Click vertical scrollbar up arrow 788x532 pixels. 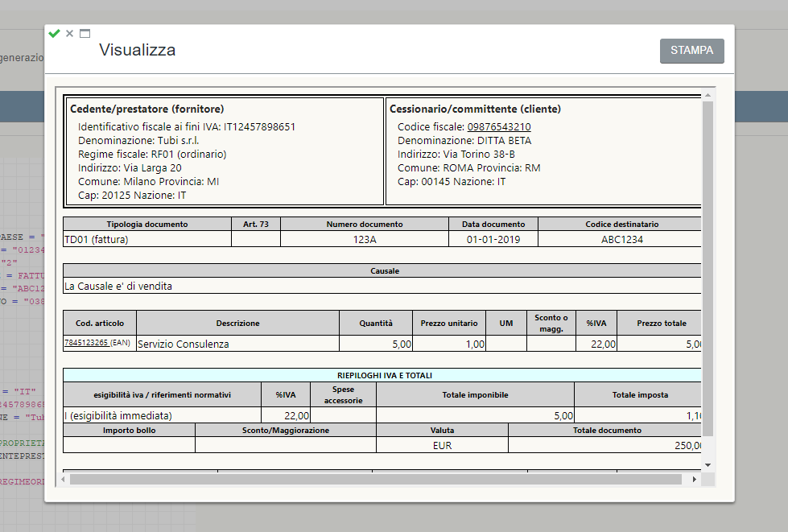(x=708, y=95)
